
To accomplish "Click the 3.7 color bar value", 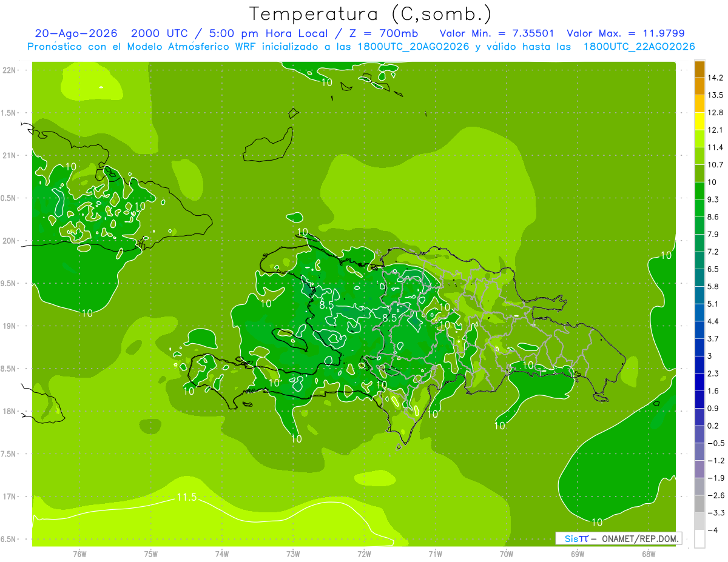I will (x=713, y=339).
